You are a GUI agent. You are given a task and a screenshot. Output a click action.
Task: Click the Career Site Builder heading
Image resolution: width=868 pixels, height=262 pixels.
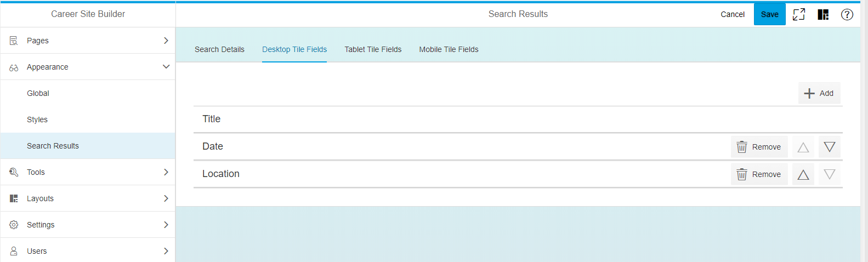[88, 14]
